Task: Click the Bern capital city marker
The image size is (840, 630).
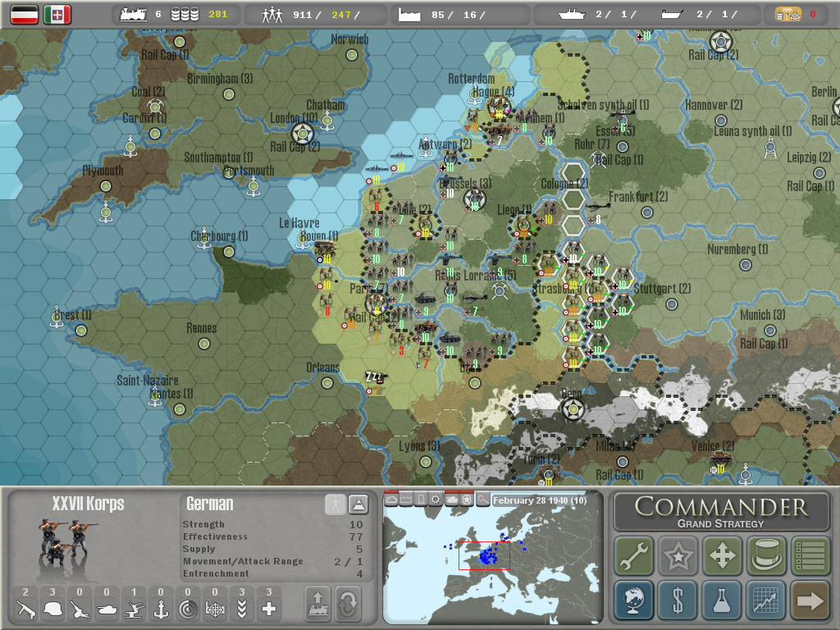Action: [x=573, y=410]
